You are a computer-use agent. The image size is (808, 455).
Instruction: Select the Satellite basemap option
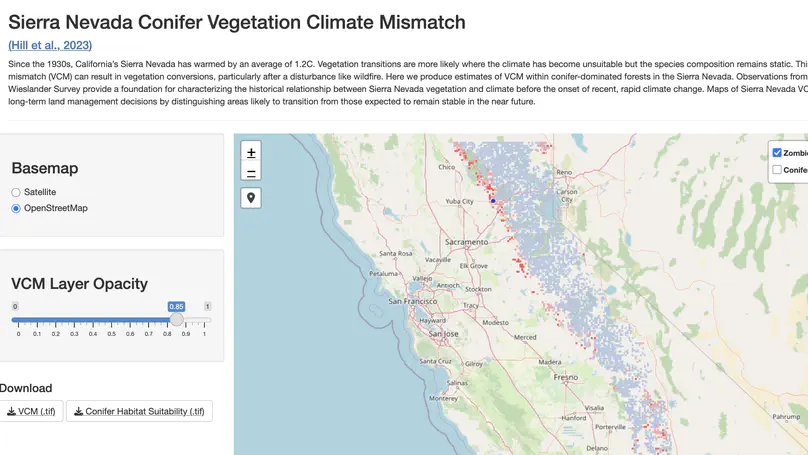click(x=16, y=192)
